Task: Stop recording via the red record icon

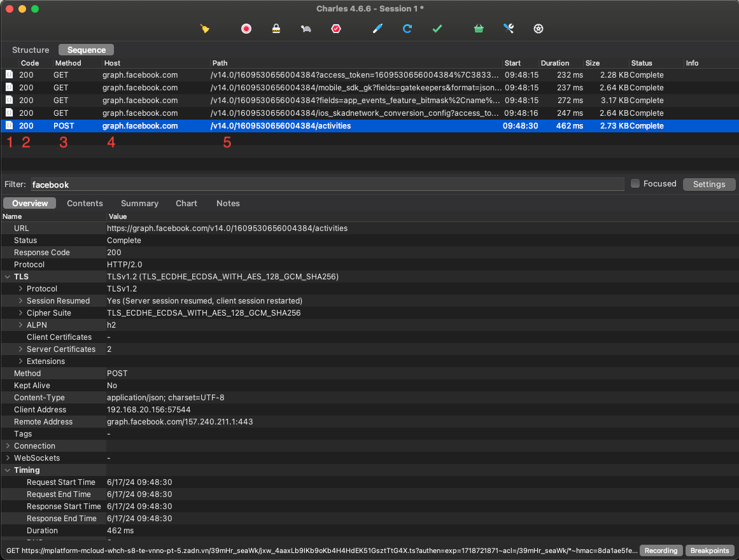Action: 246,29
